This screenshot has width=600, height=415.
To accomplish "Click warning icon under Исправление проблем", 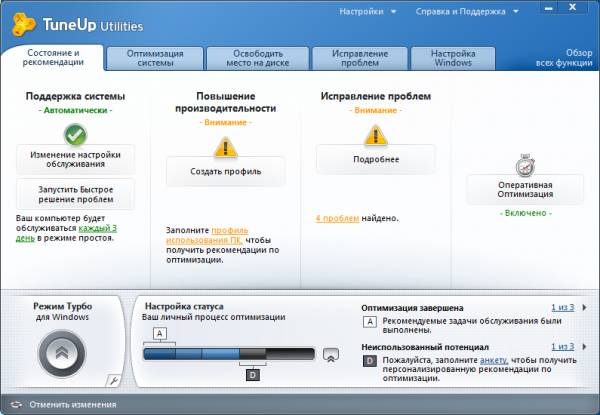I will point(376,135).
